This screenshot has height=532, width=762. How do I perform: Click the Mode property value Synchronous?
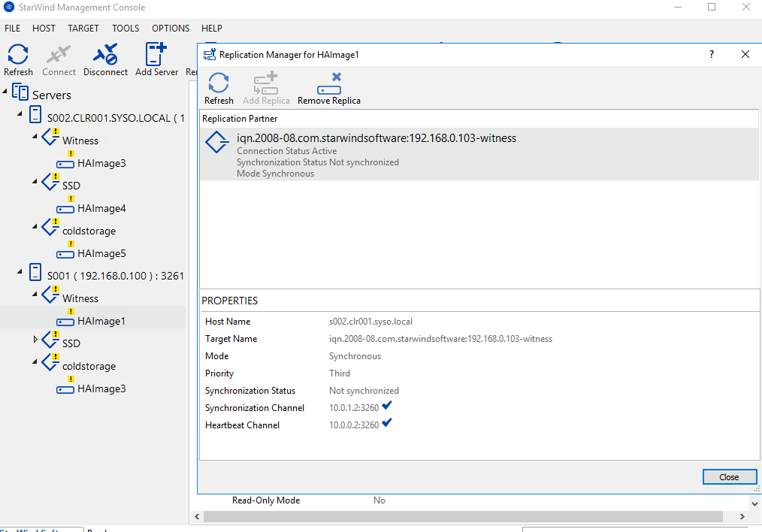[355, 356]
